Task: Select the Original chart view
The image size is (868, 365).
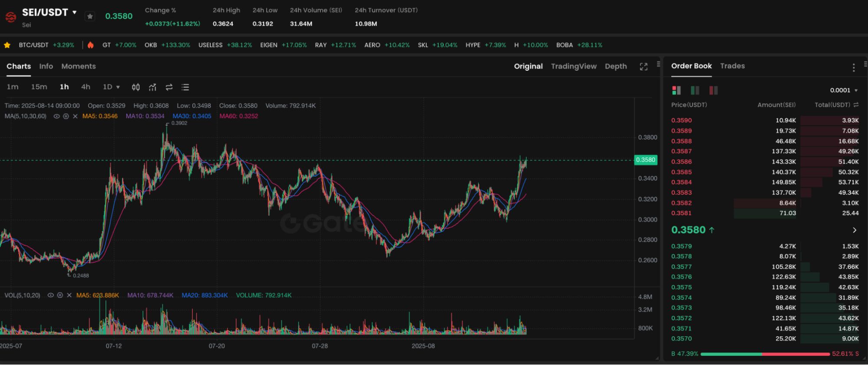Action: pyautogui.click(x=528, y=66)
